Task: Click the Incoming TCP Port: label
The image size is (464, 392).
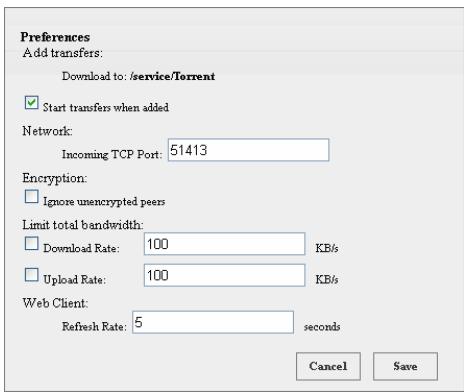Action: pyautogui.click(x=112, y=154)
